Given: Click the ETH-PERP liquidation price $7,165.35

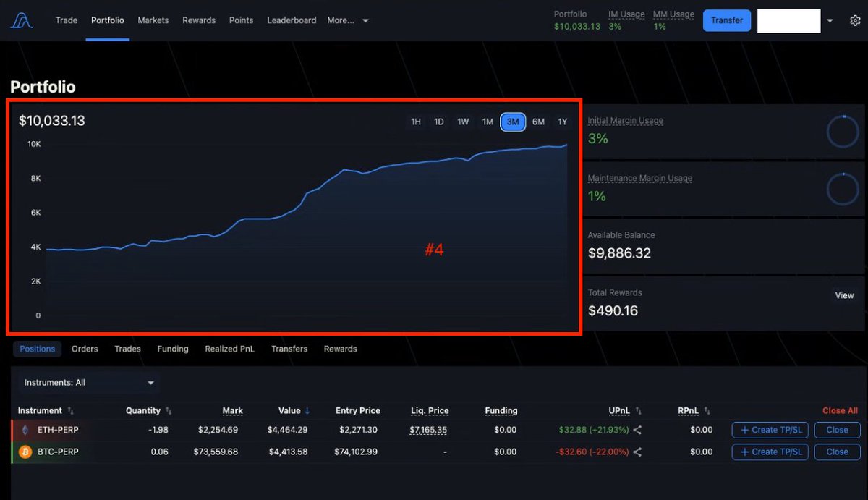Looking at the screenshot, I should coord(428,430).
